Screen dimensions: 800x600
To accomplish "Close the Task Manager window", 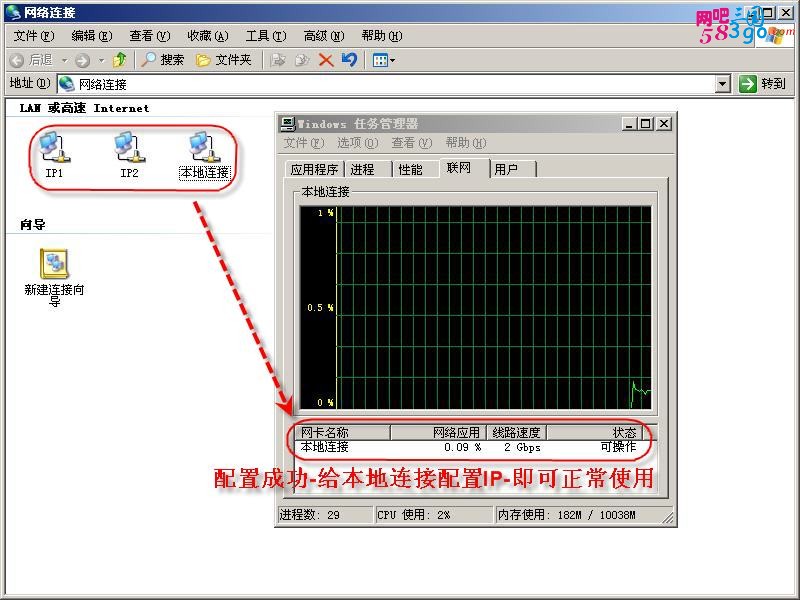I will 664,123.
